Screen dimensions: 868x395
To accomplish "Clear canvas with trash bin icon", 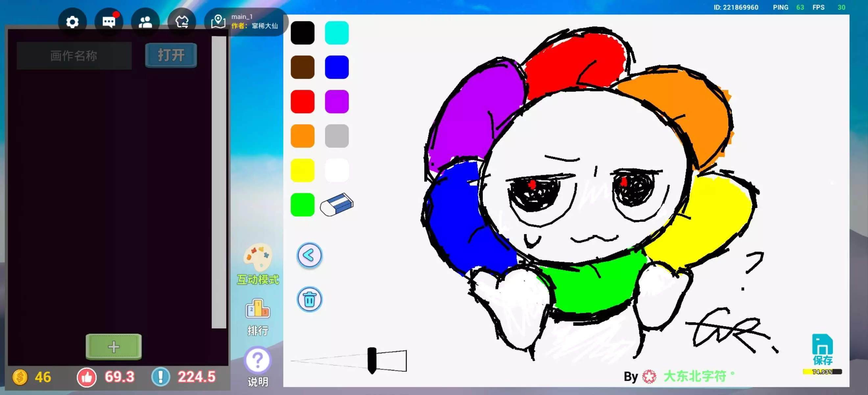I will (309, 299).
